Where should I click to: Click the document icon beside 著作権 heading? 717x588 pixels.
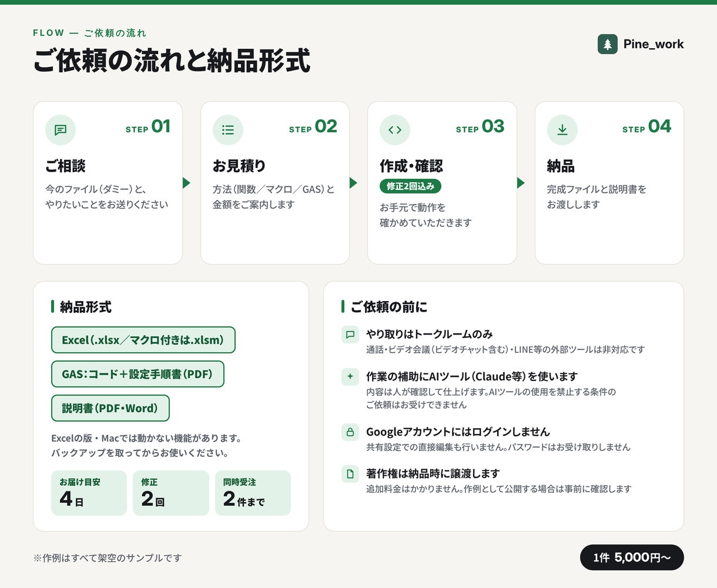(350, 474)
